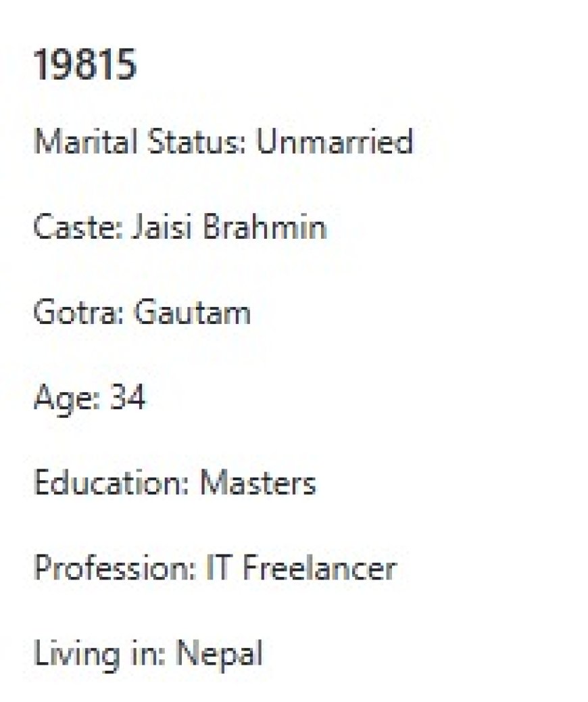Click the word Living
The image size is (588, 702).
74,655
